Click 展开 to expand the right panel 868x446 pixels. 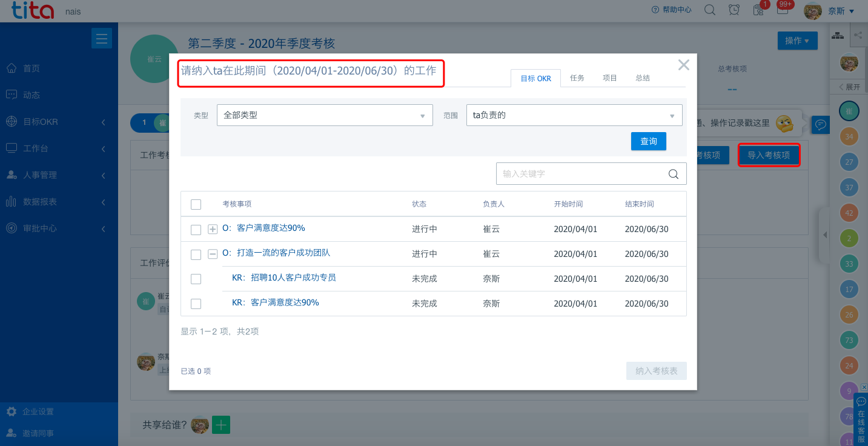(x=849, y=87)
